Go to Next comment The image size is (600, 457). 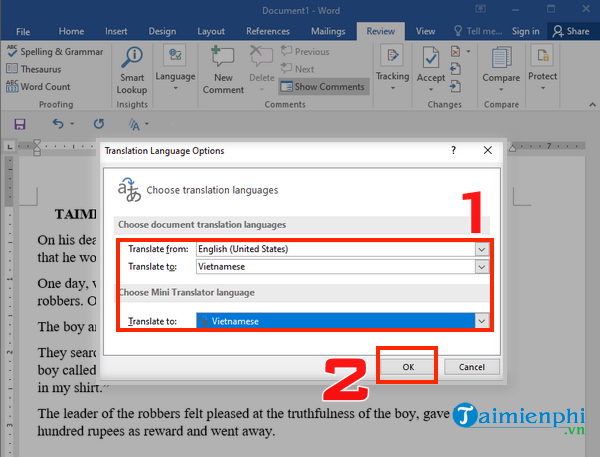(297, 69)
